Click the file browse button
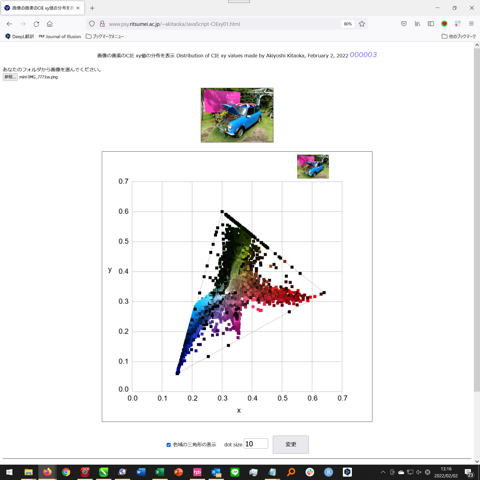Screen dimensions: 480x480 coord(10,77)
